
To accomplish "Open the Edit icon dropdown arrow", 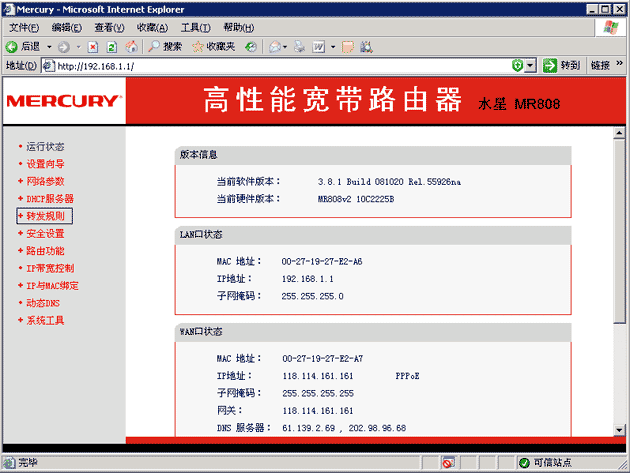I will pyautogui.click(x=333, y=47).
